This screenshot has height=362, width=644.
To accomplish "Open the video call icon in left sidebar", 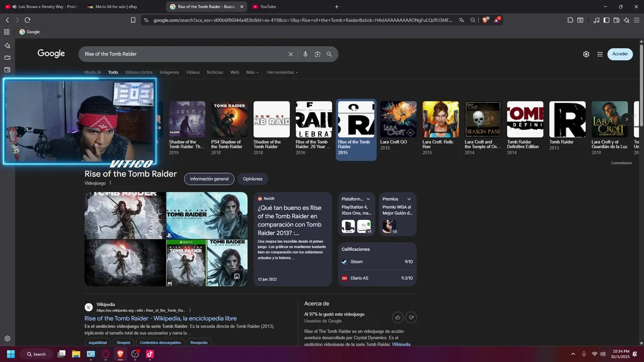I will (7, 58).
